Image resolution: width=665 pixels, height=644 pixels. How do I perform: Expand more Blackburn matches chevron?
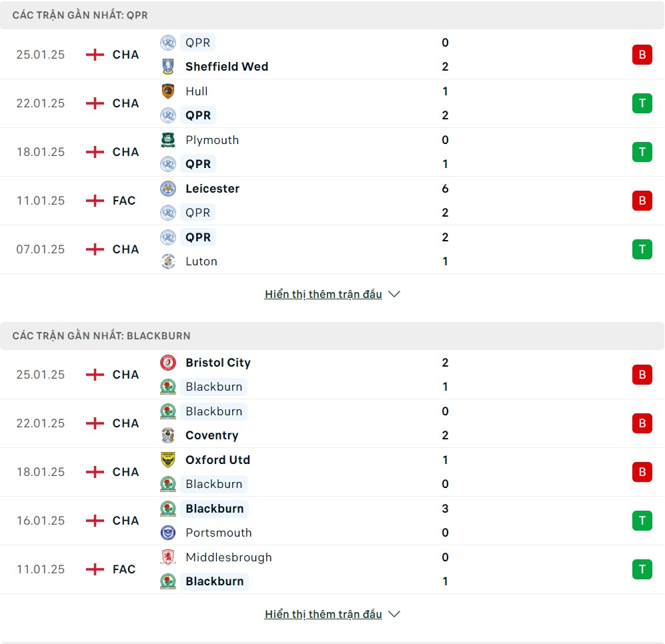point(394,614)
